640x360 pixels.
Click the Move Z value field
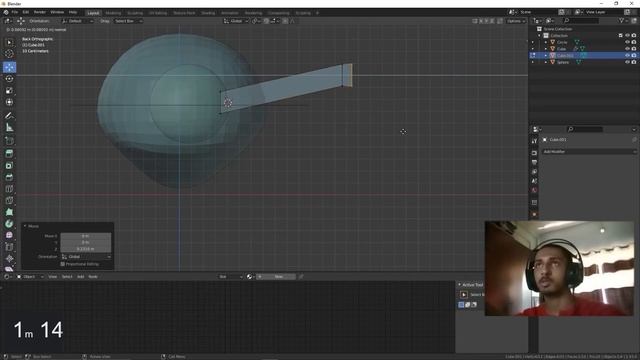click(86, 249)
